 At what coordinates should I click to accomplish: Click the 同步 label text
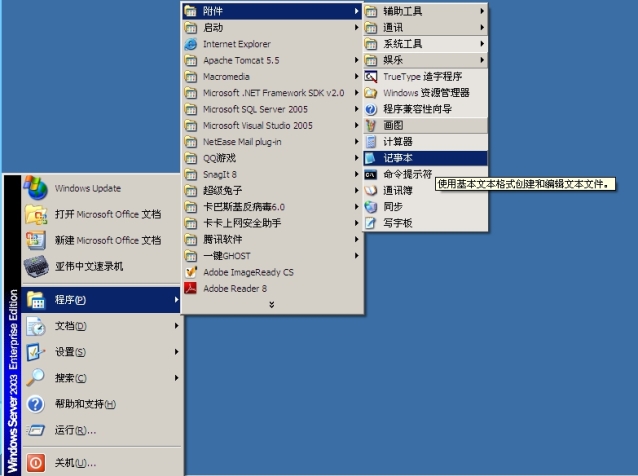[x=393, y=207]
